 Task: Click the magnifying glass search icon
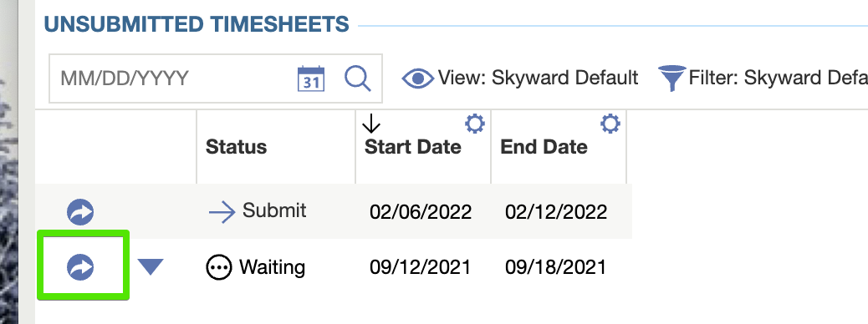click(x=358, y=78)
